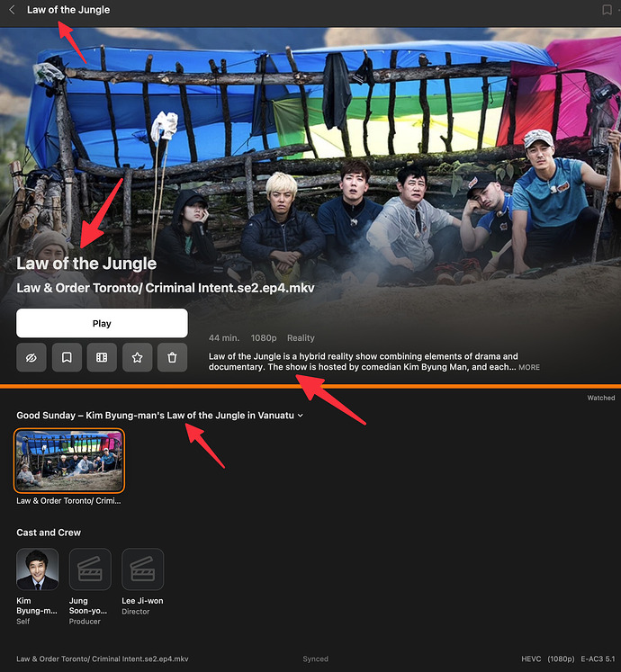Expand description with the MORE link
The height and width of the screenshot is (672, 621).
pos(529,367)
